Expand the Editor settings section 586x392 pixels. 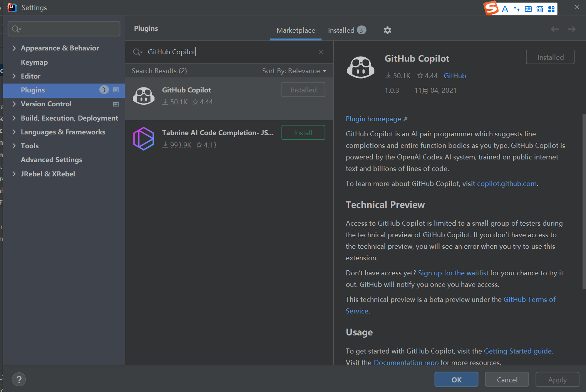point(14,76)
